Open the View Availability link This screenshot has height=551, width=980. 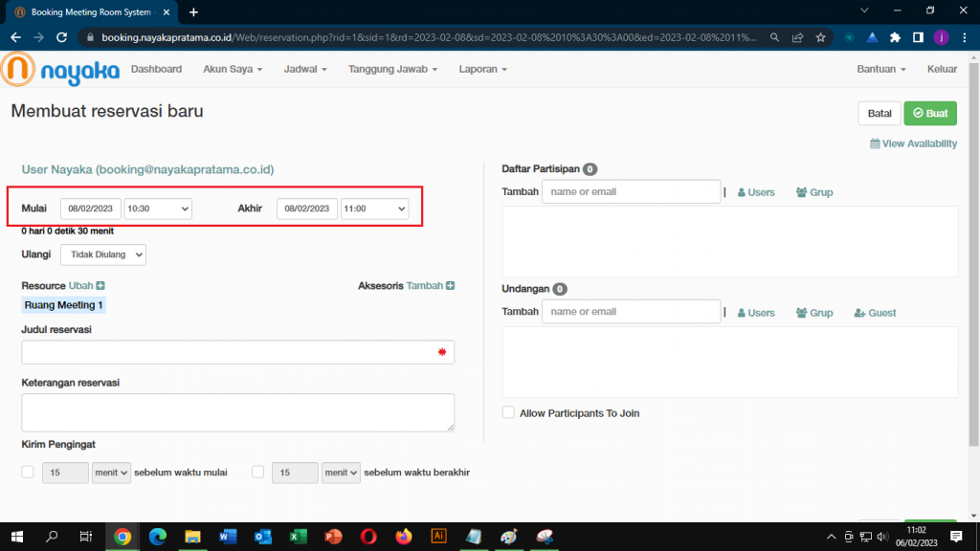click(x=913, y=144)
